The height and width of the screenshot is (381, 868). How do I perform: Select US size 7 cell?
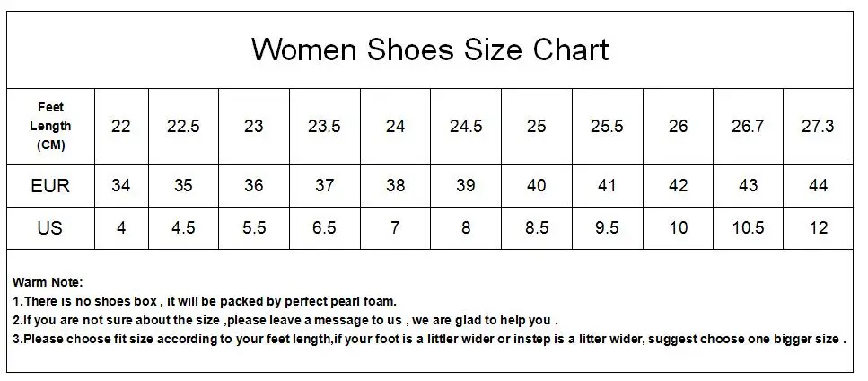(x=395, y=227)
